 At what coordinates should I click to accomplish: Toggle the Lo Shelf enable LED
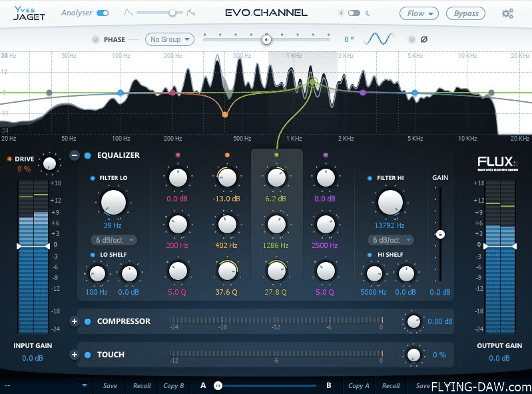pyautogui.click(x=93, y=255)
